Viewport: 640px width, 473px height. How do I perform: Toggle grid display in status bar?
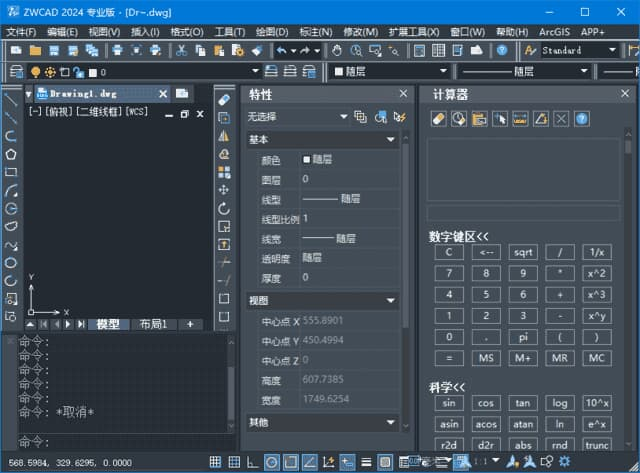point(233,462)
